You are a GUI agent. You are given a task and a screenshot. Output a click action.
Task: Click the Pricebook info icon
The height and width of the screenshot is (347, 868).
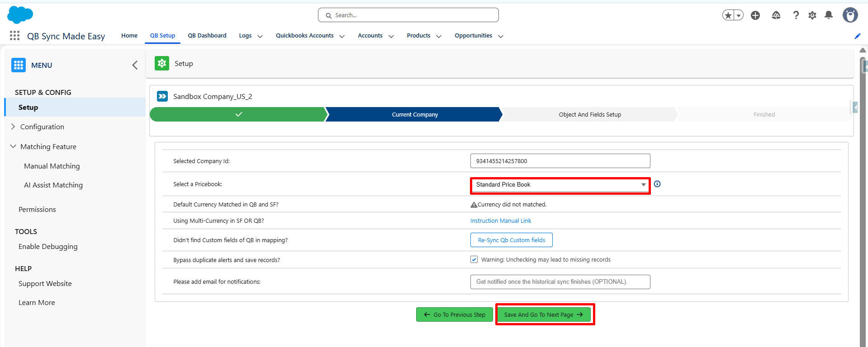click(x=657, y=184)
